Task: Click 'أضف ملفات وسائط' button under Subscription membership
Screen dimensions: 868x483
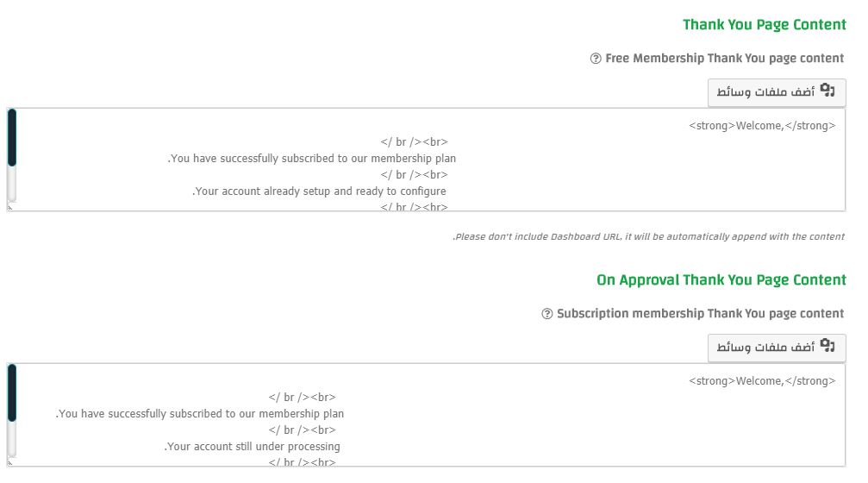Action: tap(777, 348)
